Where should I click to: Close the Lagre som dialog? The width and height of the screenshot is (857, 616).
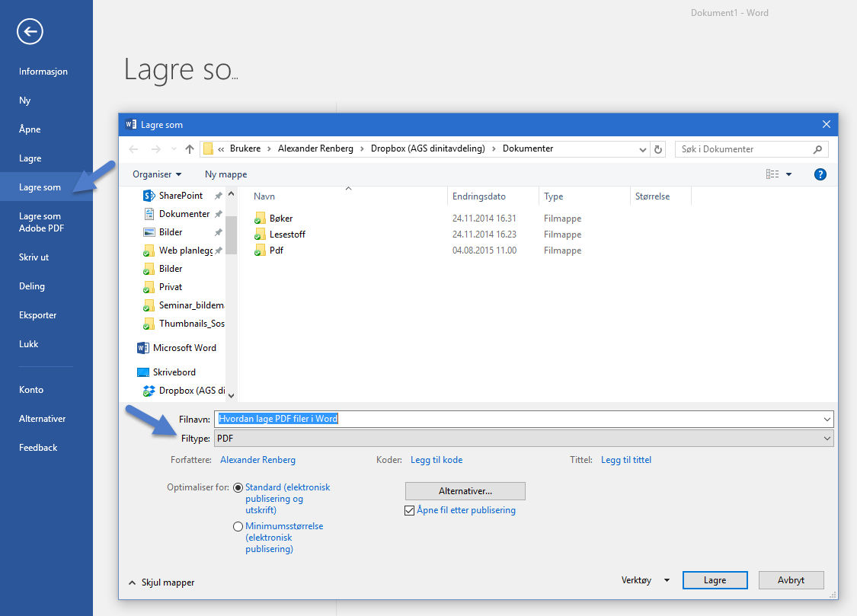[827, 125]
